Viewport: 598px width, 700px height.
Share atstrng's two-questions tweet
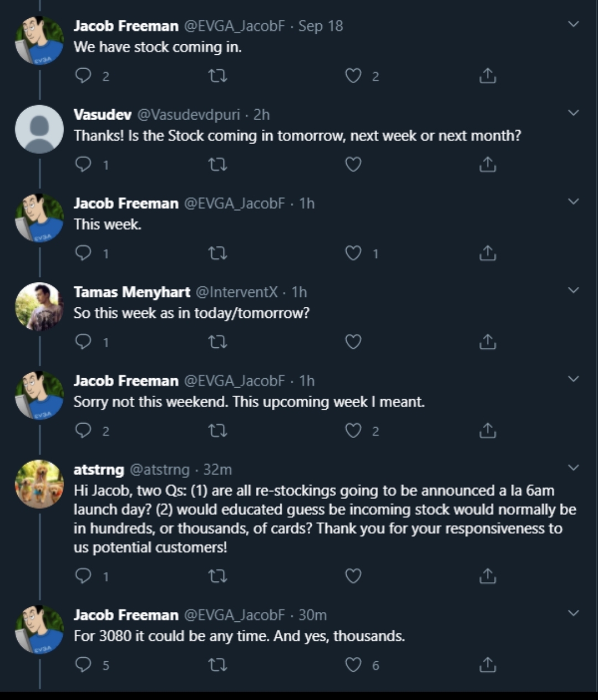[487, 577]
